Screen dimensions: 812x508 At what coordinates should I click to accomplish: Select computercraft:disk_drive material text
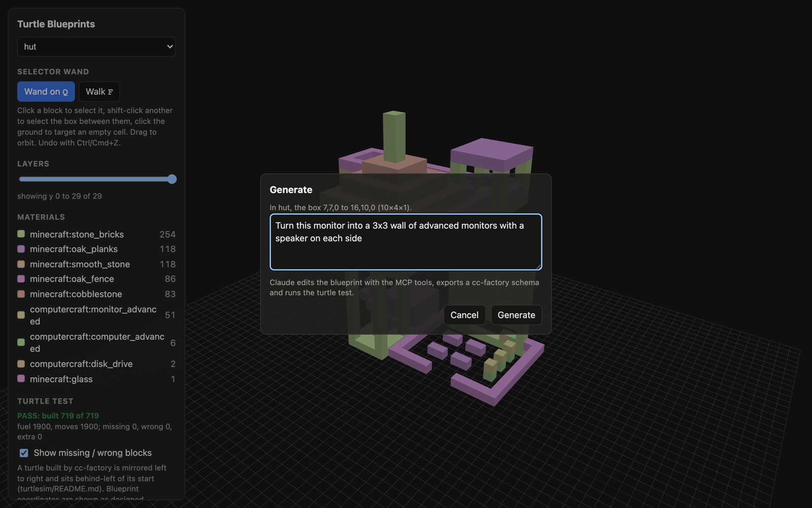pos(81,364)
